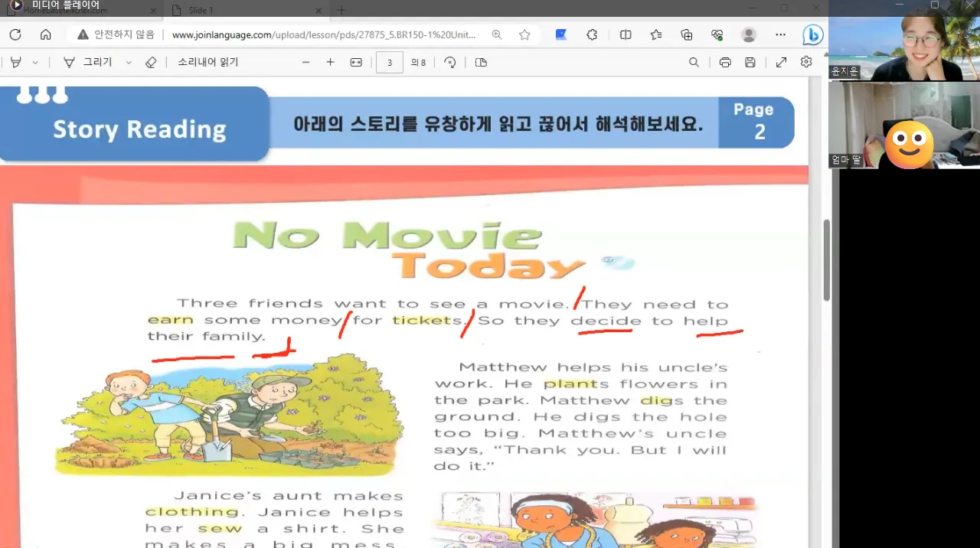Toggle fit-to-width page view button

tap(356, 63)
